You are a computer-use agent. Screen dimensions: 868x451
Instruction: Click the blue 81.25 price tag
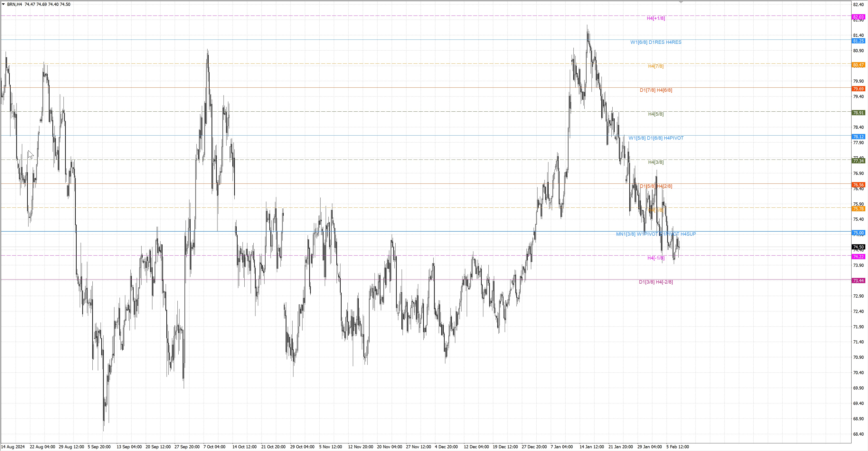(859, 41)
